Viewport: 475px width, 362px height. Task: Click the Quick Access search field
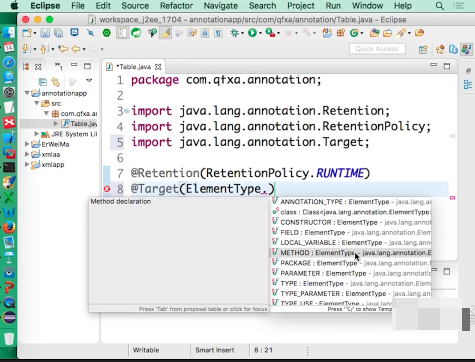377,49
